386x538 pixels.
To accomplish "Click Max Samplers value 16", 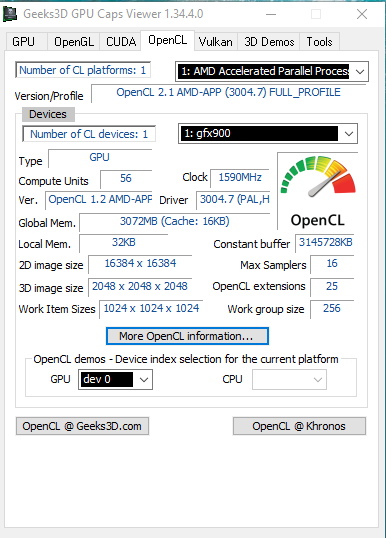I will pos(332,264).
